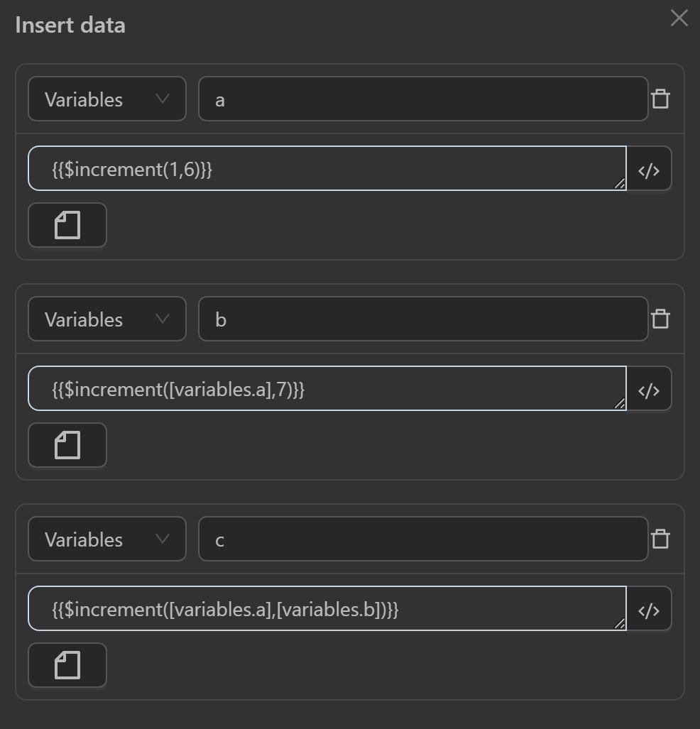Expand the Variables dropdown for entry c

coord(107,539)
